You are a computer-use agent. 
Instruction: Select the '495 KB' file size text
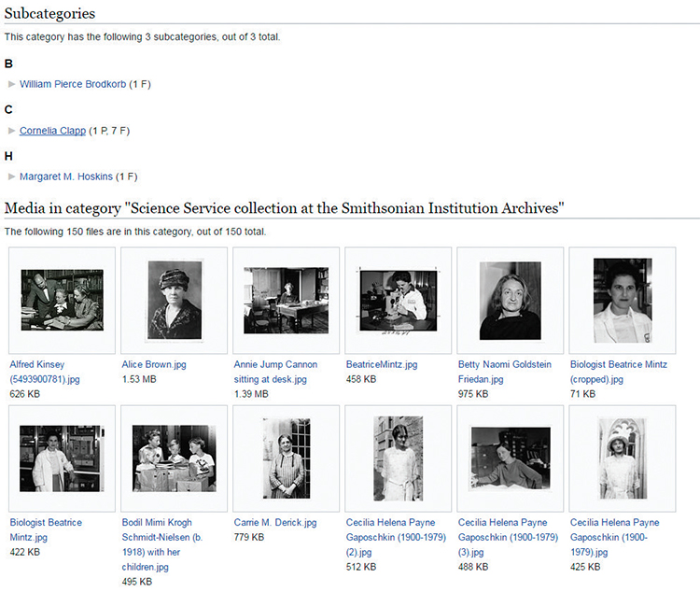[x=137, y=582]
